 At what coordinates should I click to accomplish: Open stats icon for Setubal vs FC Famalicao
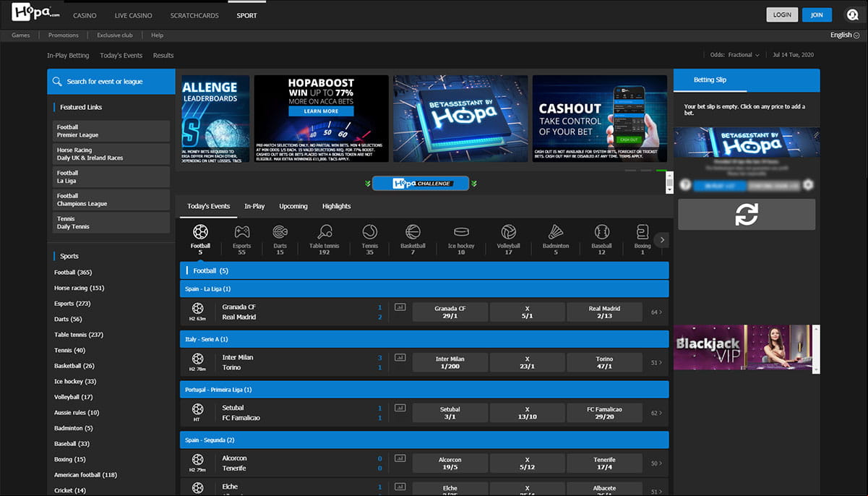click(x=400, y=409)
